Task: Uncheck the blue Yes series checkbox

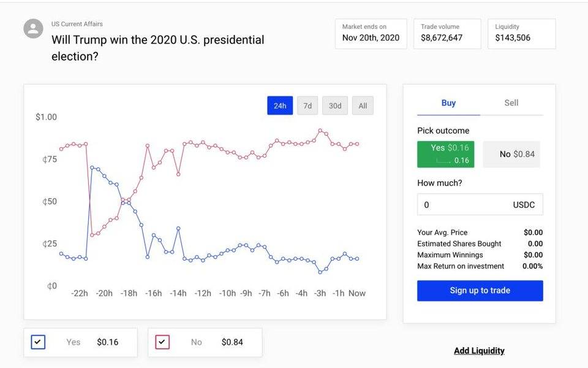Action: 38,342
